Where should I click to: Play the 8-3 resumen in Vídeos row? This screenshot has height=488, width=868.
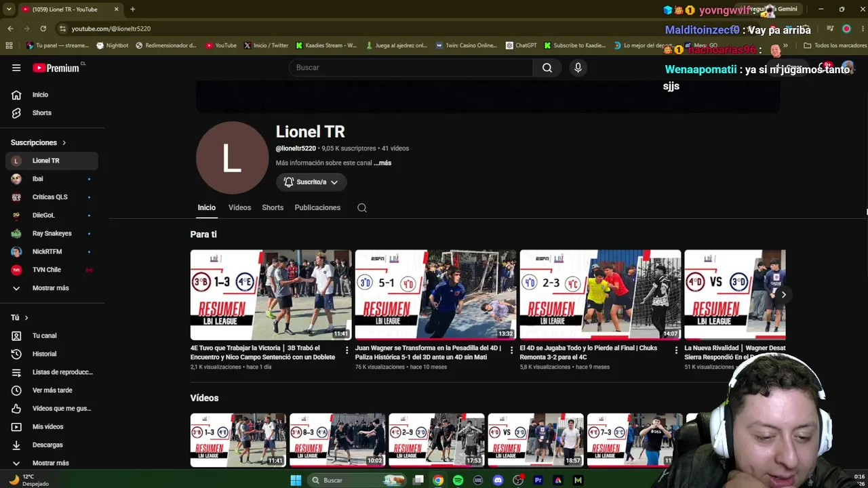coord(338,441)
